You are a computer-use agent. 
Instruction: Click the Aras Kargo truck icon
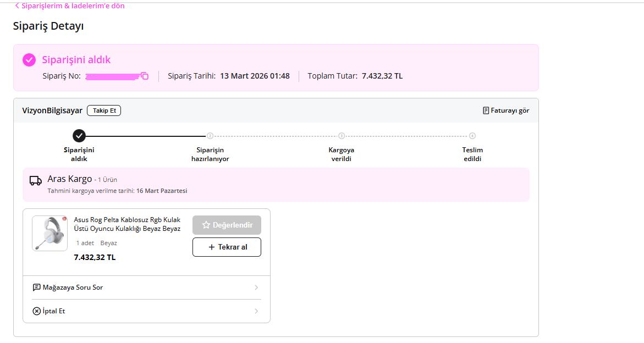tap(36, 180)
